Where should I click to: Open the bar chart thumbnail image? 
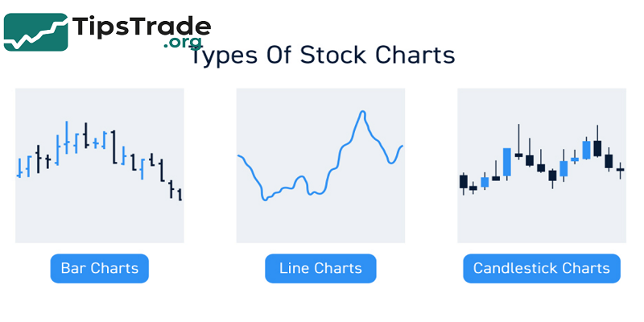tap(100, 165)
